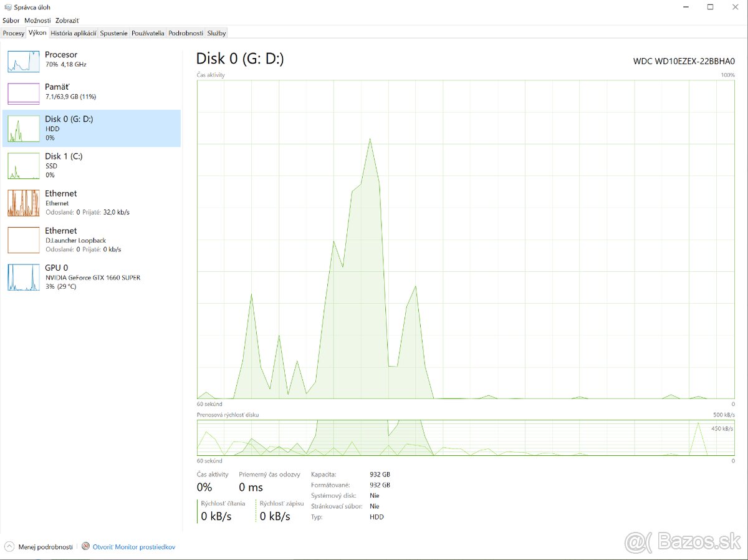Image resolution: width=748 pixels, height=560 pixels.
Task: Open the Služby tab
Action: pyautogui.click(x=217, y=33)
